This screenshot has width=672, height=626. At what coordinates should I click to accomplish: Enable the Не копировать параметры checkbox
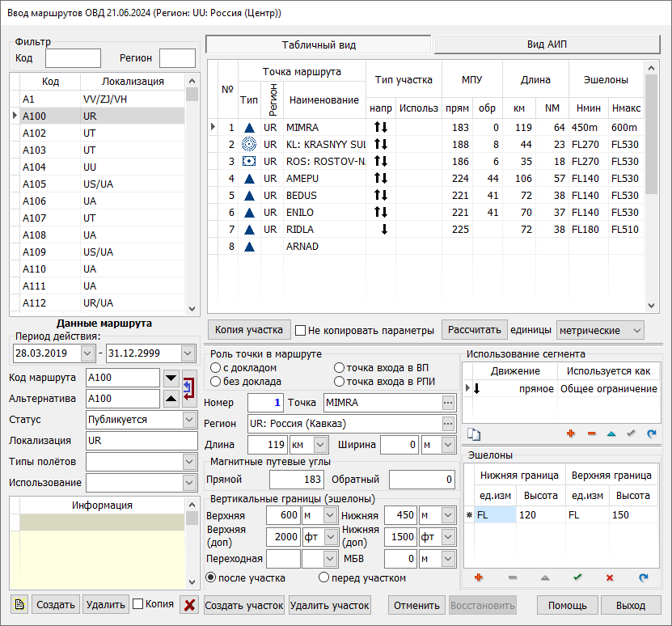coord(301,330)
